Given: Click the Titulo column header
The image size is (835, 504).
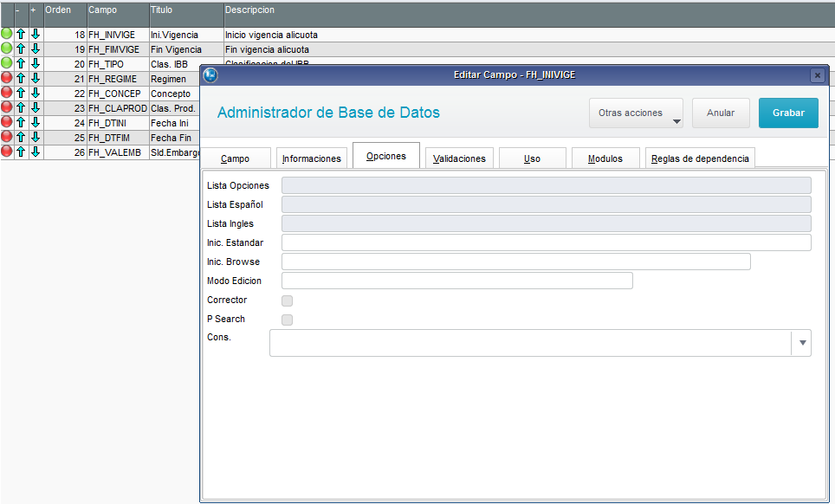Looking at the screenshot, I should (186, 15).
